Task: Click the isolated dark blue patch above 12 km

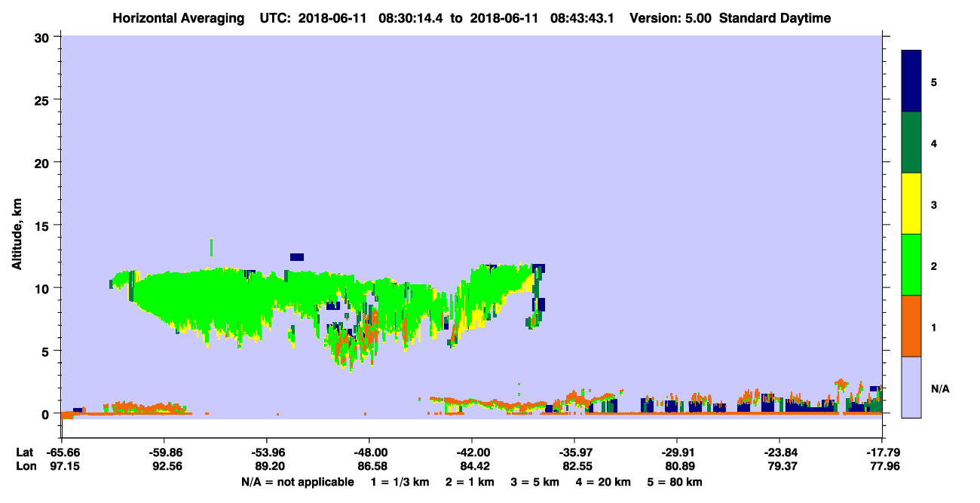Action: point(297,257)
